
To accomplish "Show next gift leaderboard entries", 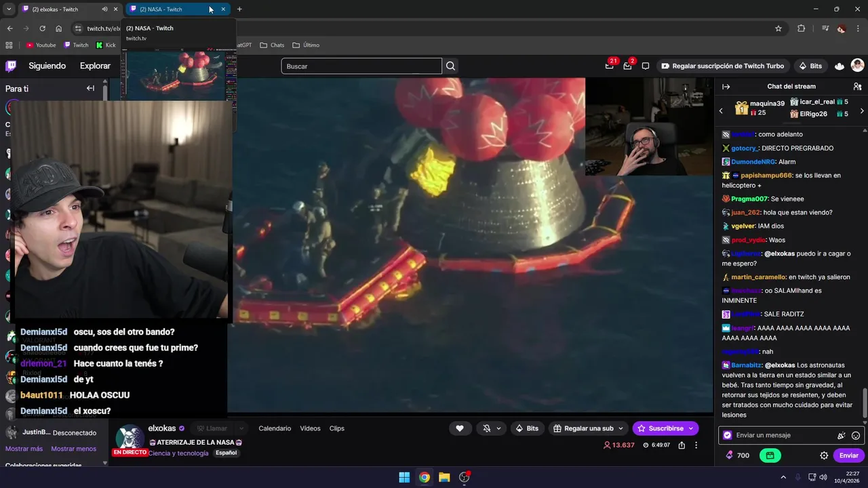I will tap(862, 110).
